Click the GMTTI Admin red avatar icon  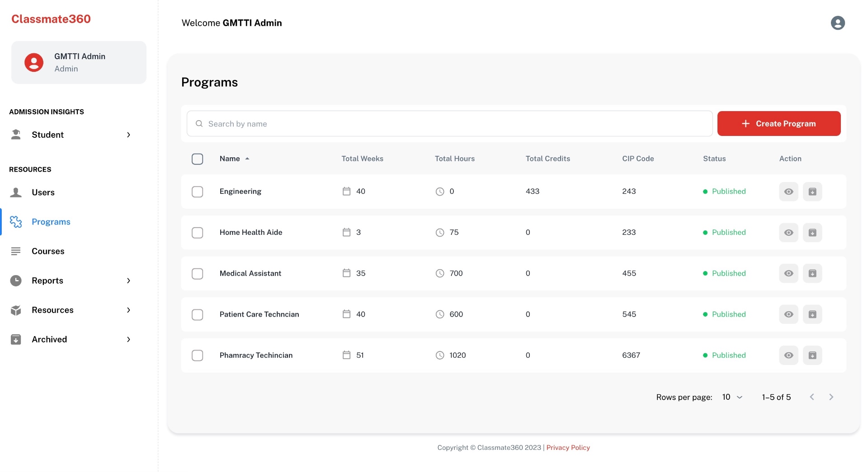(x=34, y=62)
